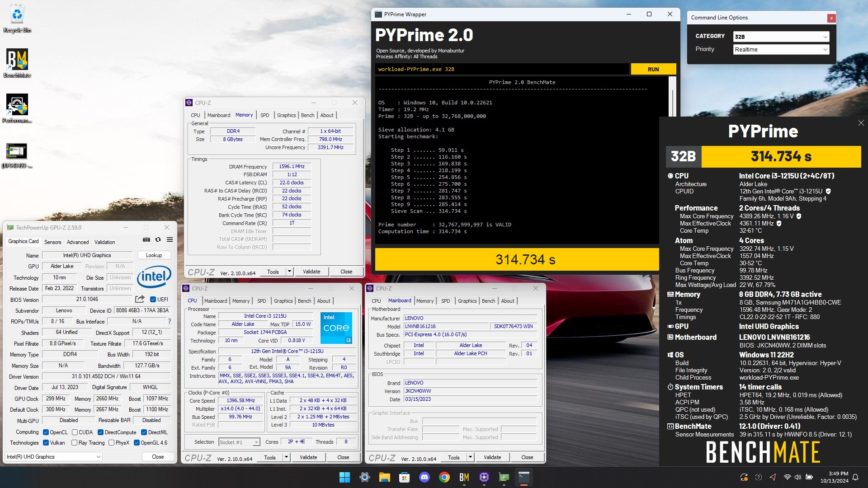868x488 pixels.
Task: Toggle the CUDA checkbox in GPU-Z
Action: (75, 432)
